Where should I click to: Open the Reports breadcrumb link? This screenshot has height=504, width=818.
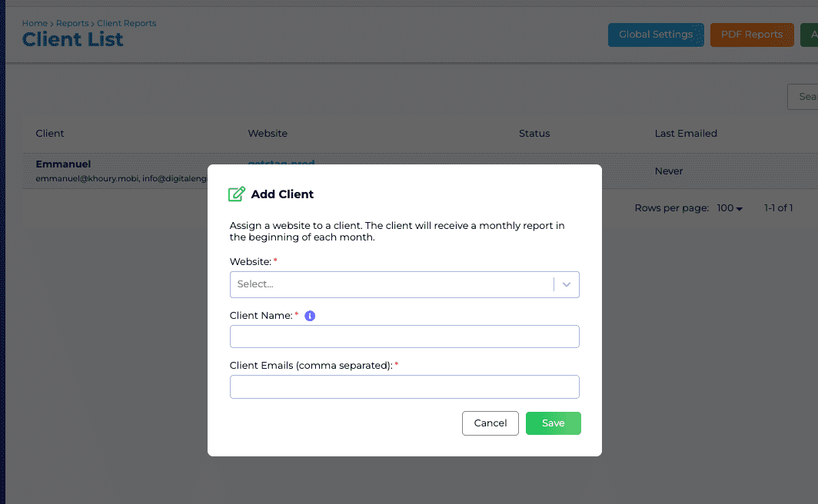pyautogui.click(x=72, y=23)
